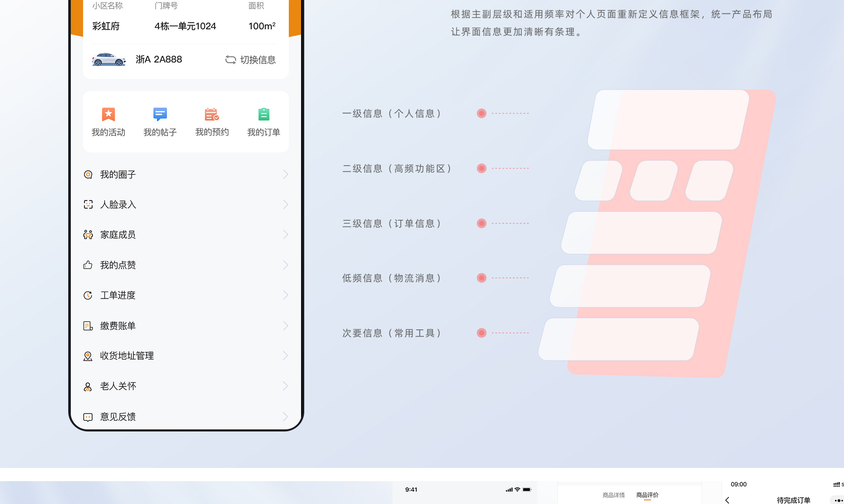The width and height of the screenshot is (844, 504).
Task: Open 我的预约 calendar icon
Action: [212, 114]
